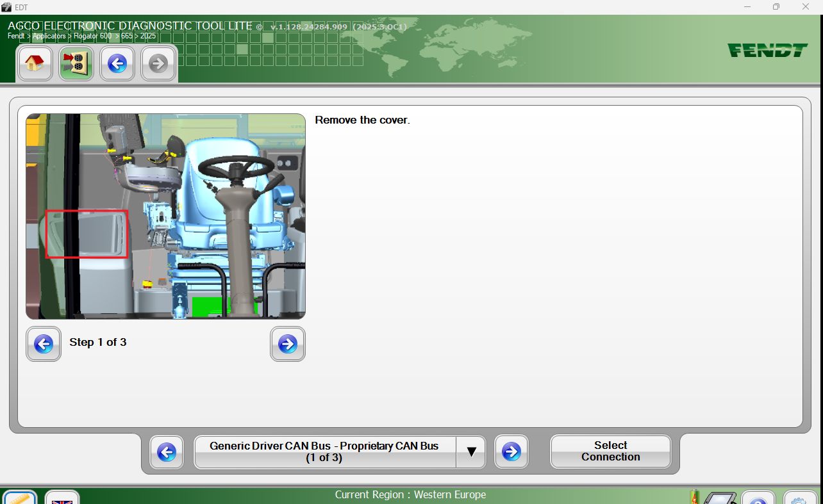823x504 pixels.
Task: Click the Fendt breadcrumb
Action: coord(15,37)
